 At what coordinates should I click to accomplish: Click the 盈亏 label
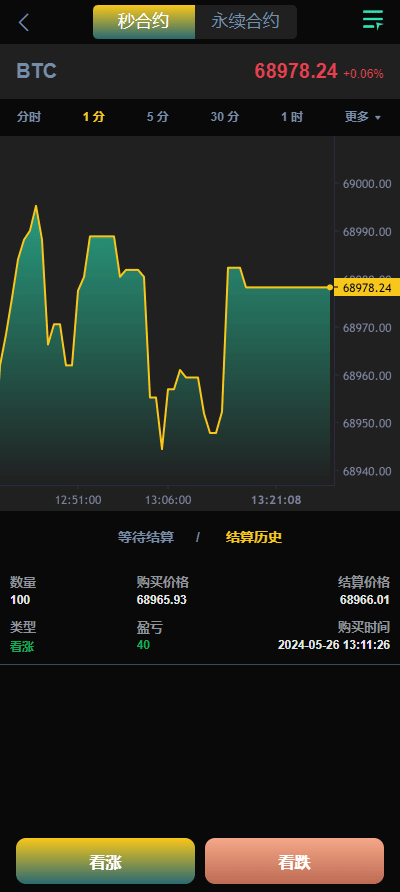click(150, 627)
